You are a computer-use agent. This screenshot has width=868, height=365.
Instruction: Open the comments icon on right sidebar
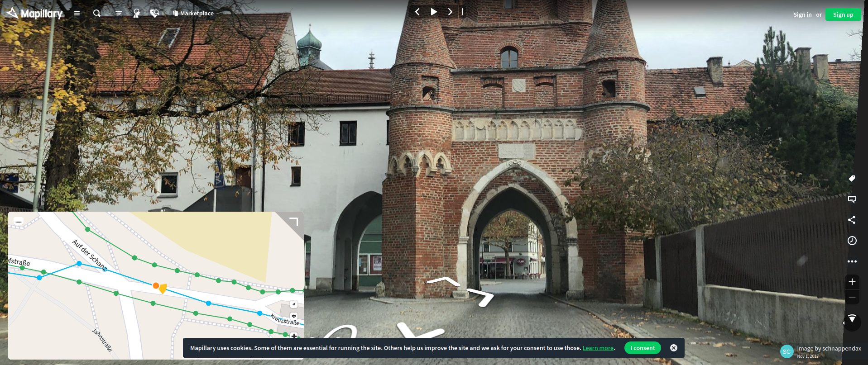852,199
